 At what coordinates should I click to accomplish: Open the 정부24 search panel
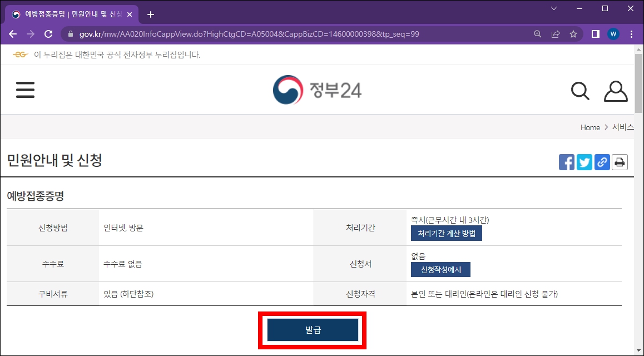tap(580, 91)
